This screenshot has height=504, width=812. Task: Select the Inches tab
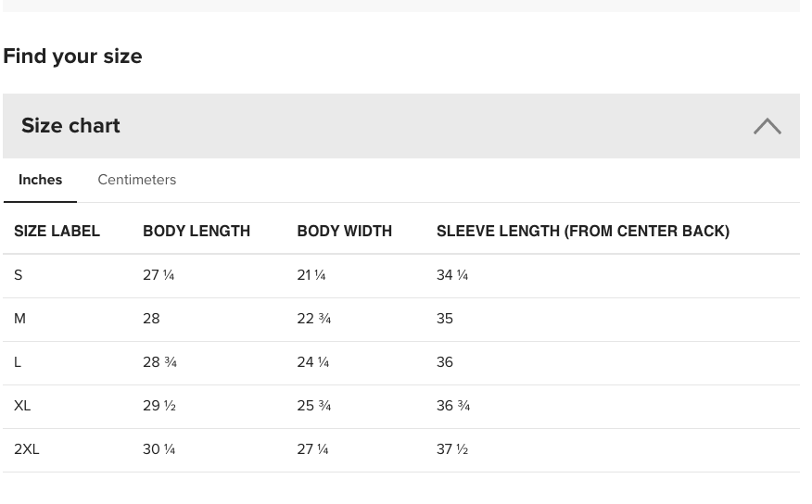click(40, 180)
